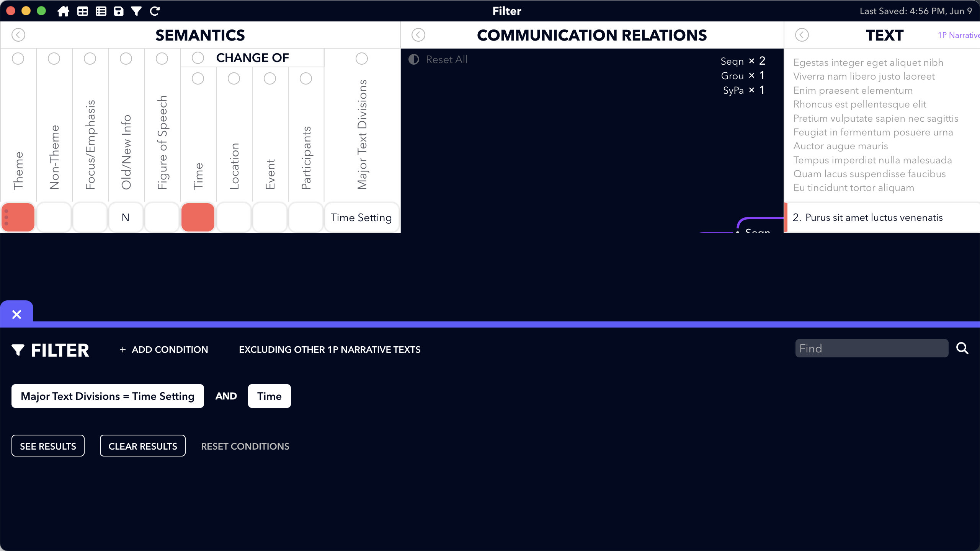Select row 2 Purus sit amet luctus venenatis
Image resolution: width=980 pixels, height=551 pixels.
coord(882,217)
